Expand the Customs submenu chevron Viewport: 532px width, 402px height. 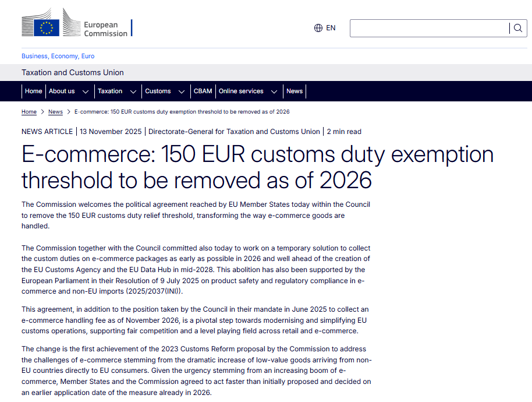click(x=182, y=91)
